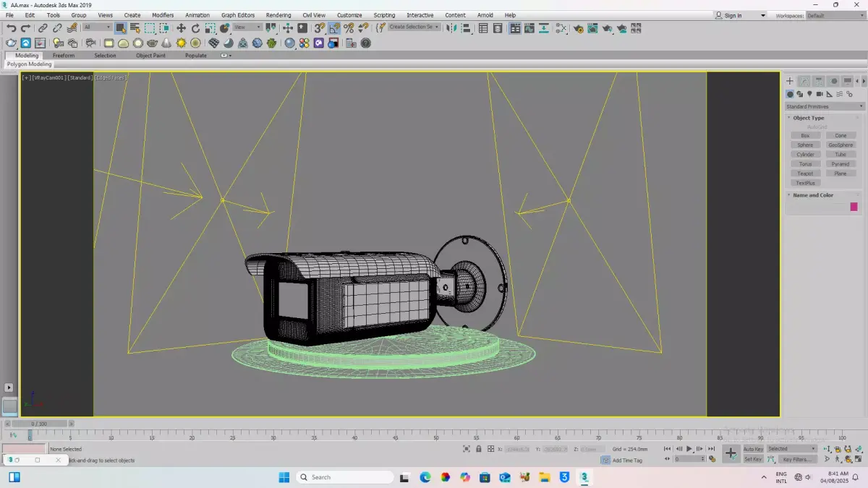Select the Link tool in main toolbar
This screenshot has height=488, width=868.
pos(43,28)
